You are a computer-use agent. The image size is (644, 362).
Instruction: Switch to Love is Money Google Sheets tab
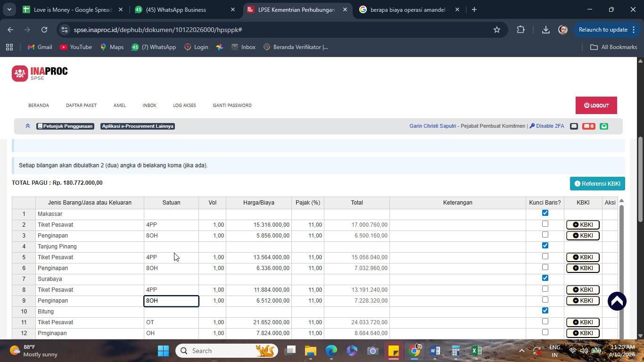click(x=73, y=9)
